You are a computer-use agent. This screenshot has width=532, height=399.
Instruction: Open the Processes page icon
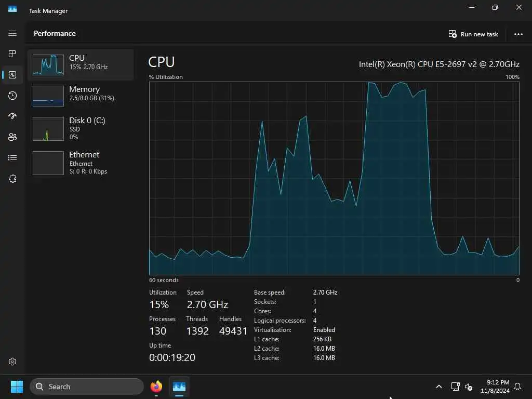point(12,54)
